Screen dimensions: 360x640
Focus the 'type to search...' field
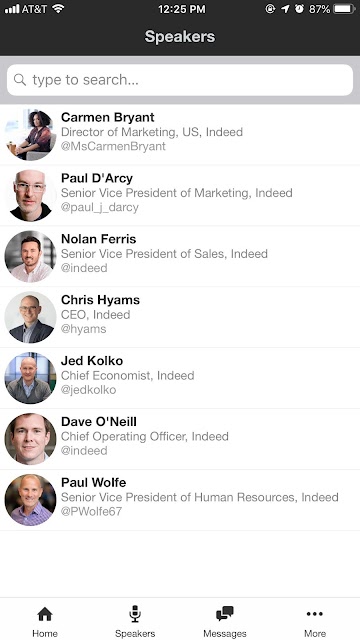pyautogui.click(x=180, y=80)
